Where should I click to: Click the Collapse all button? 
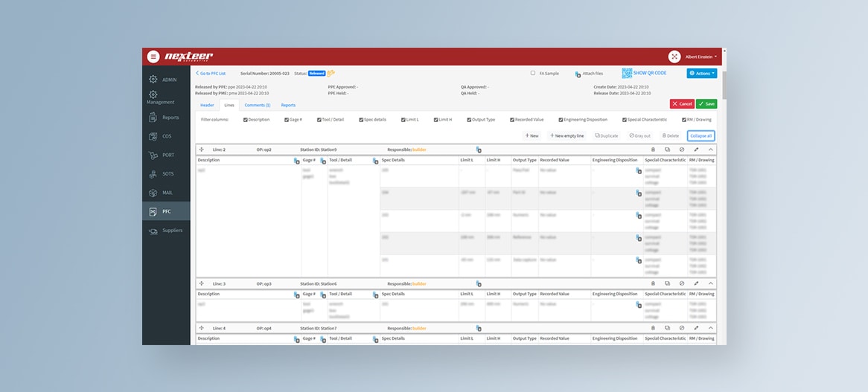pyautogui.click(x=701, y=135)
